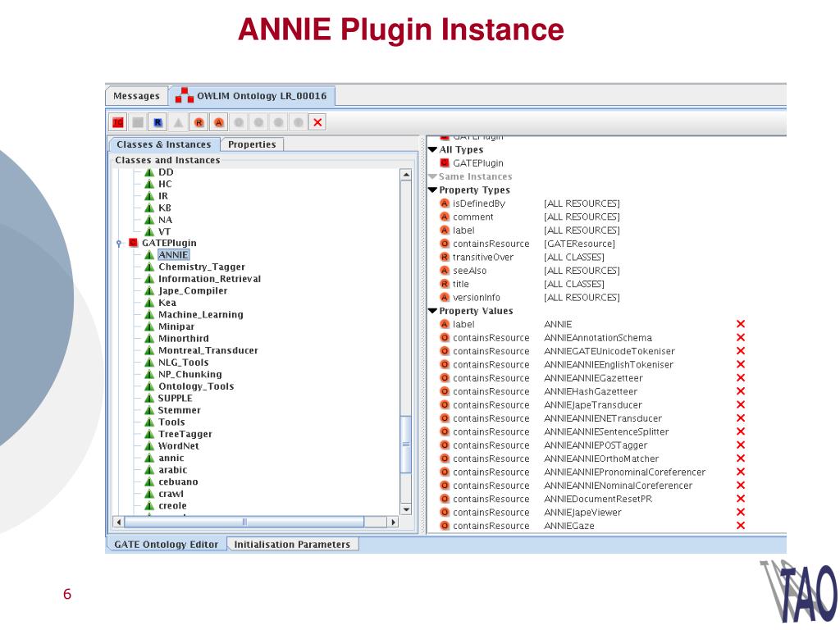Select the Ontology_Tools instance
Image resolution: width=840 pixels, height=630 pixels.
pyautogui.click(x=196, y=386)
